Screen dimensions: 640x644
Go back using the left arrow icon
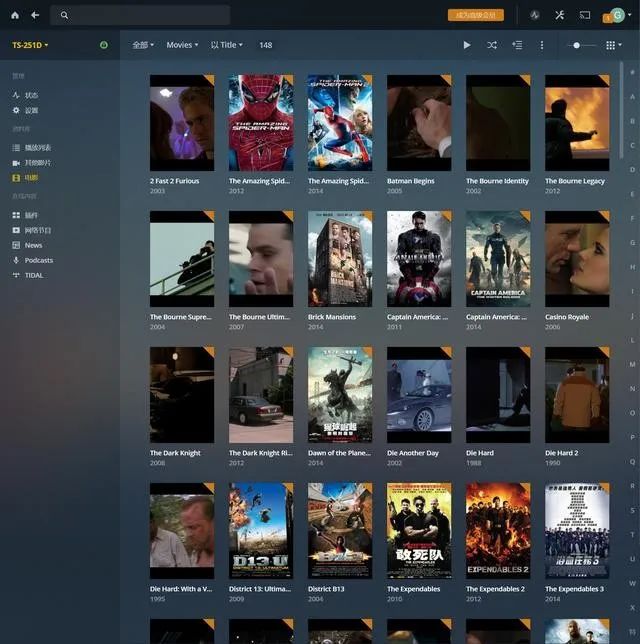[x=35, y=15]
